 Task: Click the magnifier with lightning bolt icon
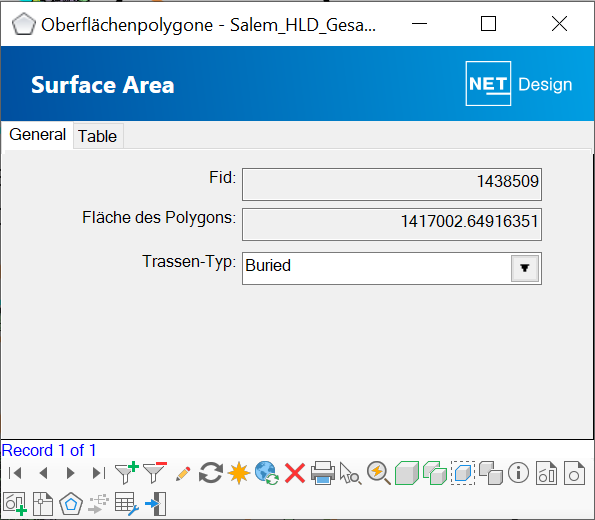[x=378, y=473]
